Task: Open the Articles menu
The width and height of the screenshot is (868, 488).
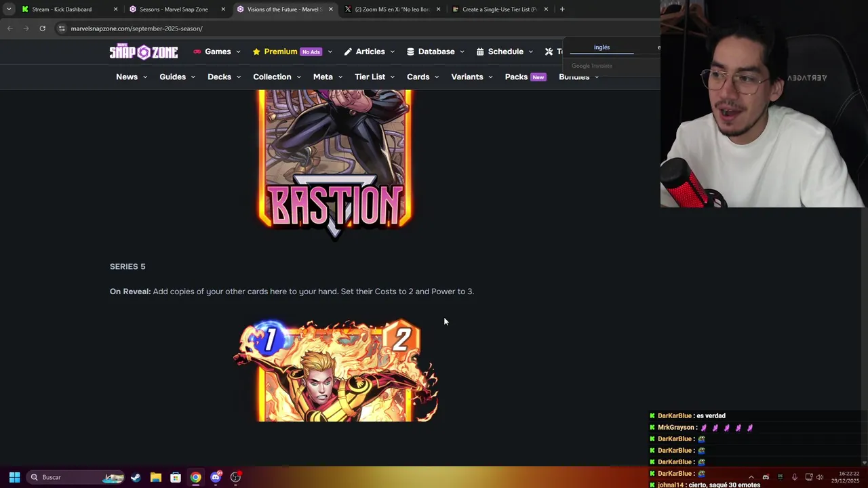Action: (x=370, y=52)
